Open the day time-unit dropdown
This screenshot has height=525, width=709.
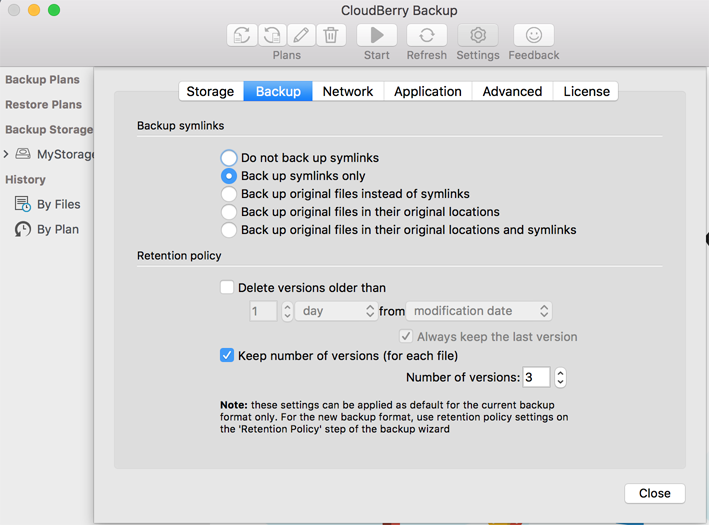pyautogui.click(x=336, y=311)
